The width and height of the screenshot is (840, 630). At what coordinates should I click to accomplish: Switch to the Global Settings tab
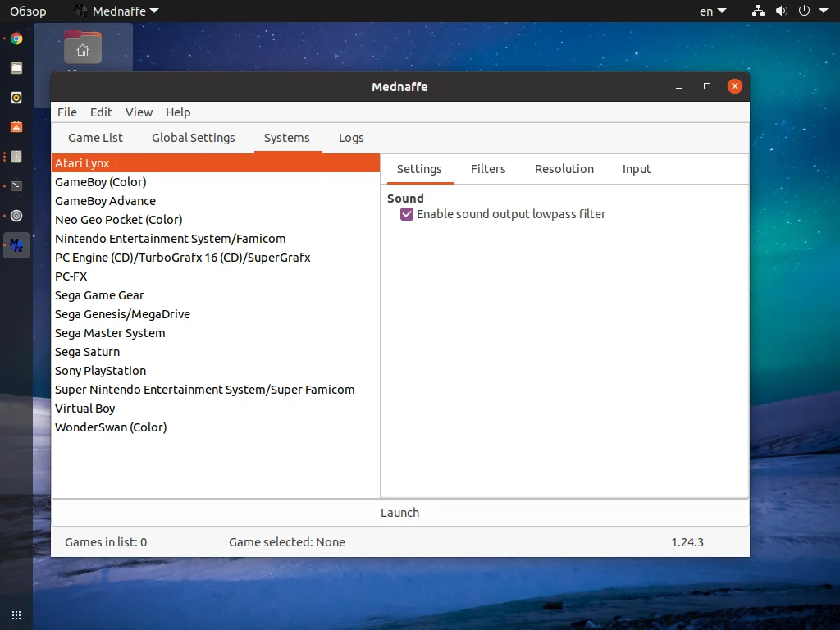(x=194, y=138)
